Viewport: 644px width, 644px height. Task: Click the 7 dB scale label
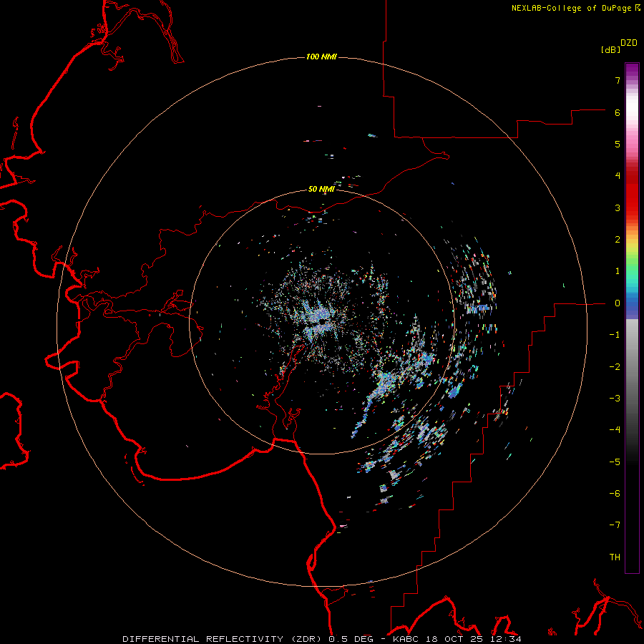618,80
